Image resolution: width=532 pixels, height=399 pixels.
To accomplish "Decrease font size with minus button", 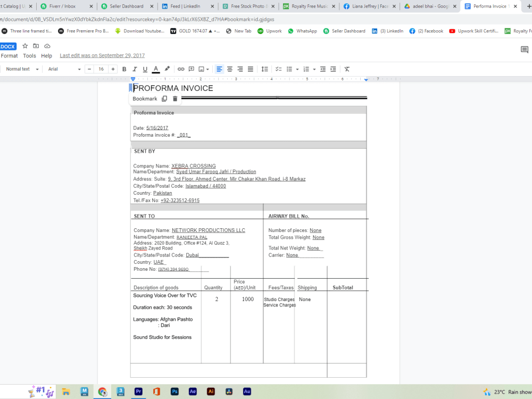I will tap(89, 69).
